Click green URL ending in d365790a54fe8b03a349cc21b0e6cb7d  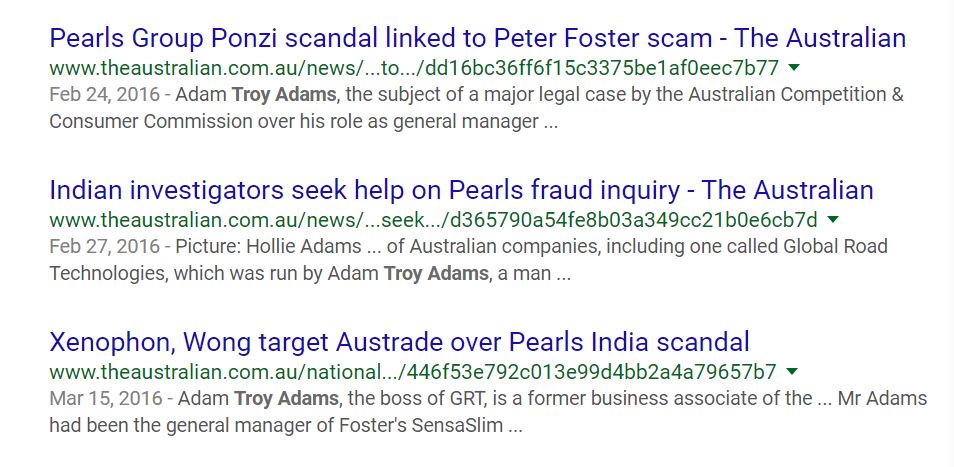click(433, 220)
